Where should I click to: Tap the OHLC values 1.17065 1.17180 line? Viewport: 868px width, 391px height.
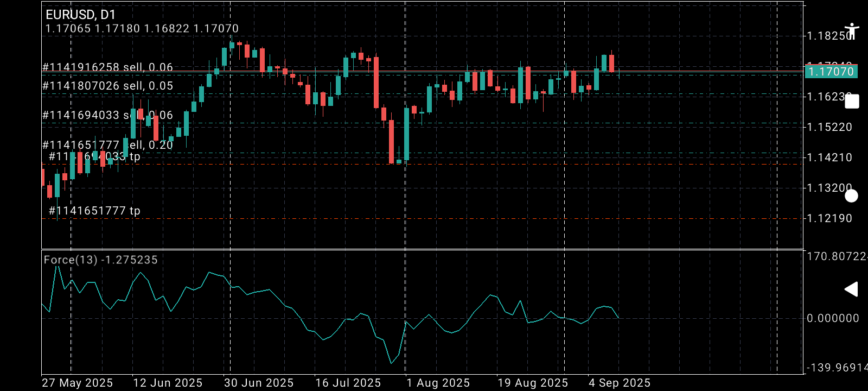point(142,28)
